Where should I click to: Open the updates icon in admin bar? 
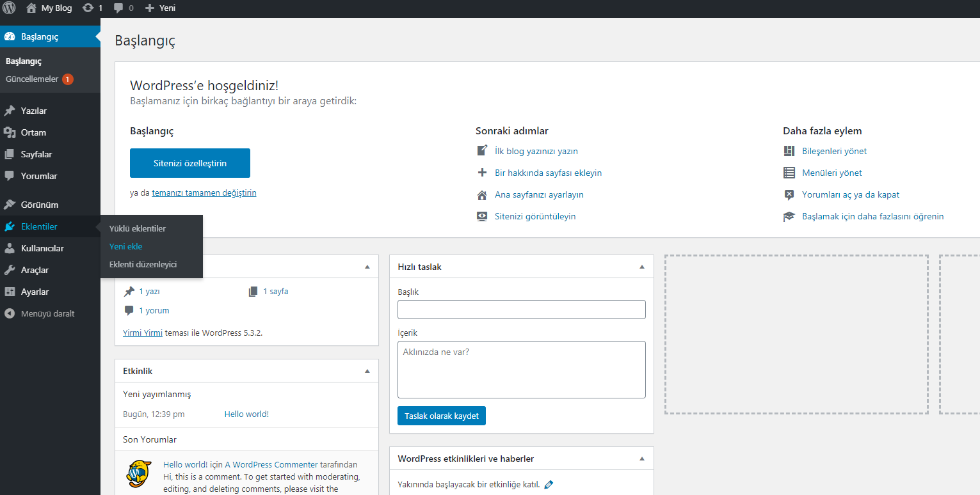88,8
